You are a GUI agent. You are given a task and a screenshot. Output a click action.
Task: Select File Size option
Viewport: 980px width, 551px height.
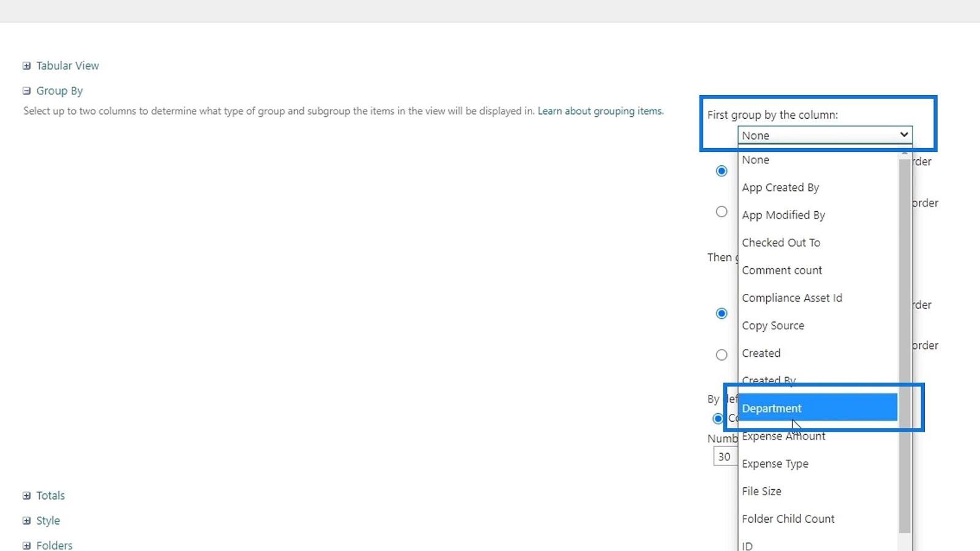pos(818,491)
